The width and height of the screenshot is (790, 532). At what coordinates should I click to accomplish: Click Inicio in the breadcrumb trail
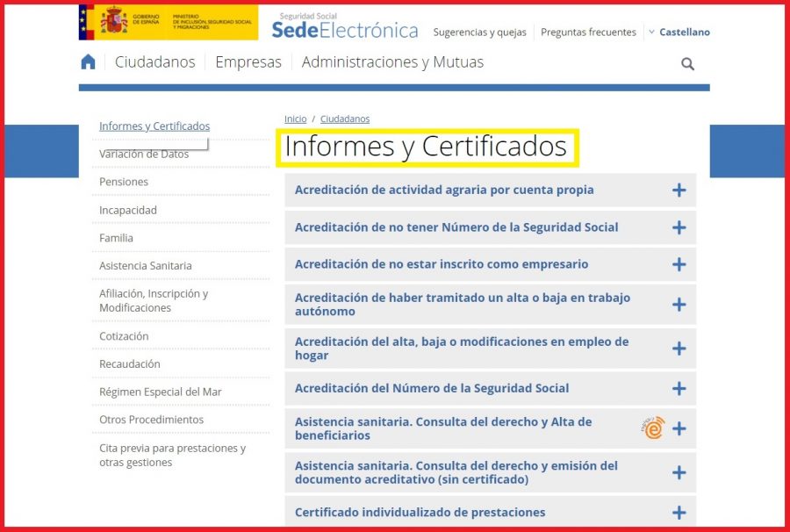click(x=295, y=119)
